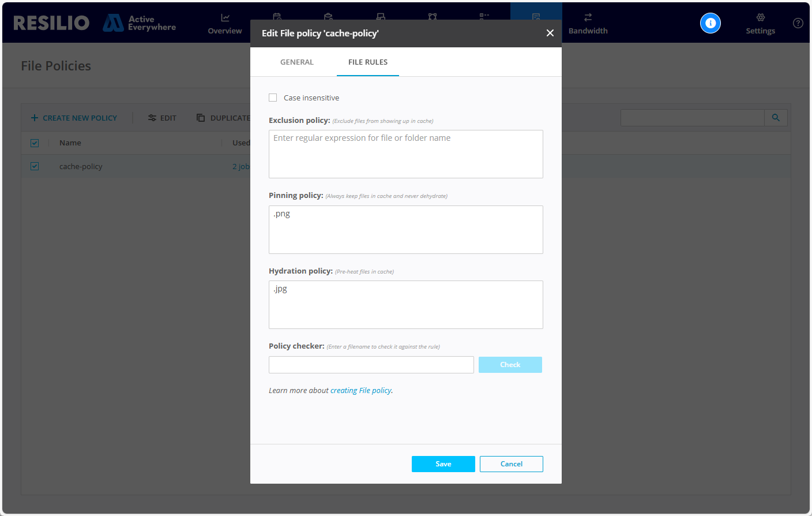Click the Check button for policy checker
The height and width of the screenshot is (516, 812).
[x=510, y=365]
